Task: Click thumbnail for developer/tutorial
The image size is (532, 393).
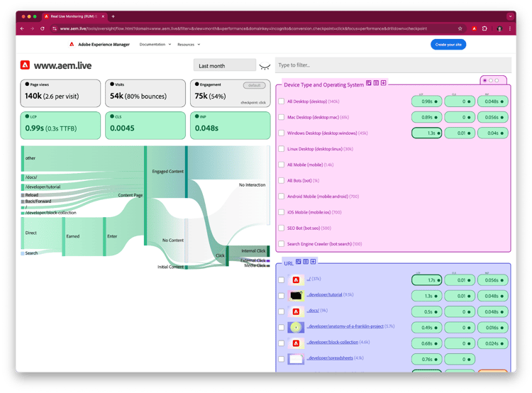Action: [296, 296]
